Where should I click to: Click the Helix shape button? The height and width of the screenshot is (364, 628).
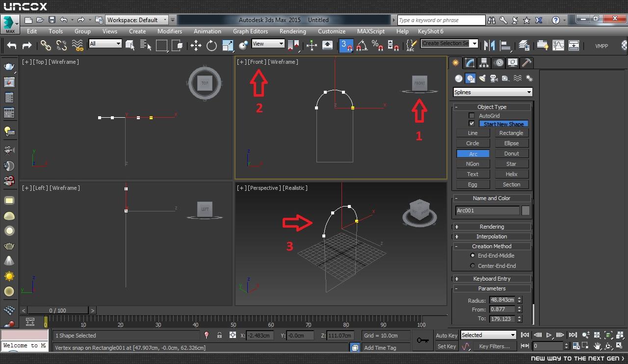click(511, 174)
